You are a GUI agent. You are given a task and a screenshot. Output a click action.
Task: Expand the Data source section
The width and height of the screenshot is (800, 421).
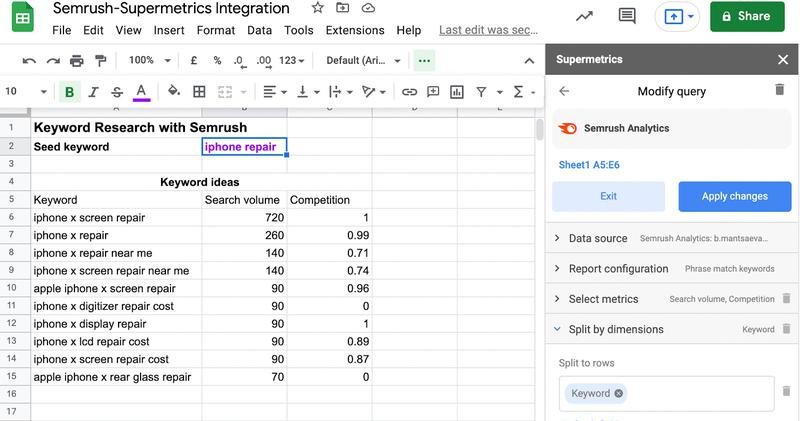(671, 238)
